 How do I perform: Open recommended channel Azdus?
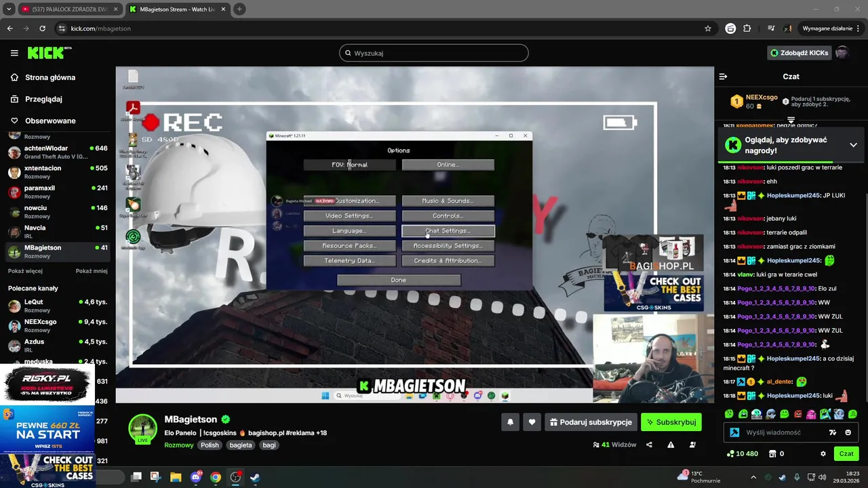point(57,346)
